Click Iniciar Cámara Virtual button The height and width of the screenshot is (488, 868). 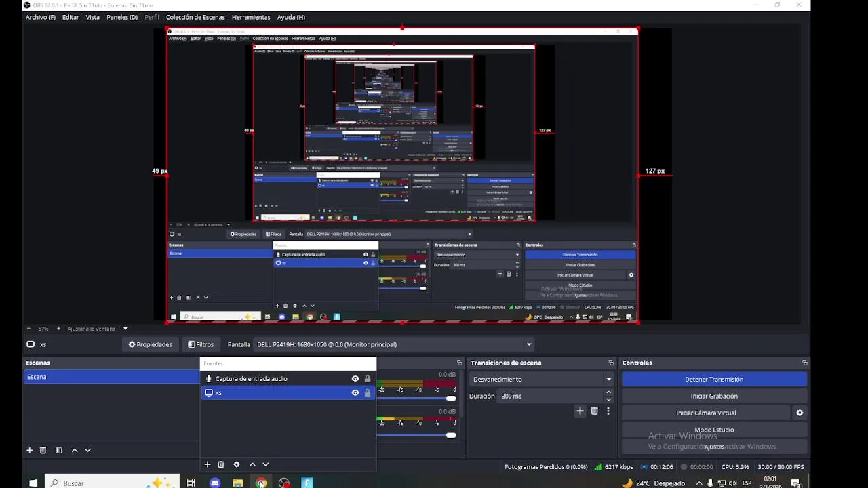(x=706, y=413)
